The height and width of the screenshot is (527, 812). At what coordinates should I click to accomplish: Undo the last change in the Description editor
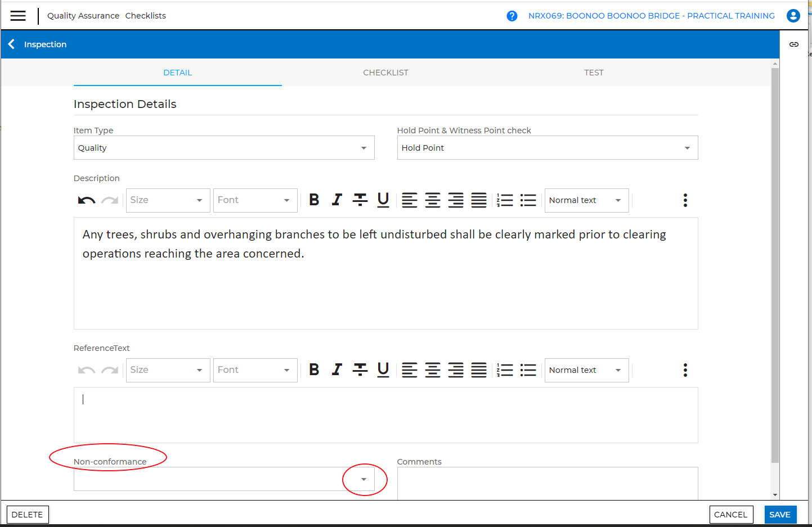click(86, 200)
